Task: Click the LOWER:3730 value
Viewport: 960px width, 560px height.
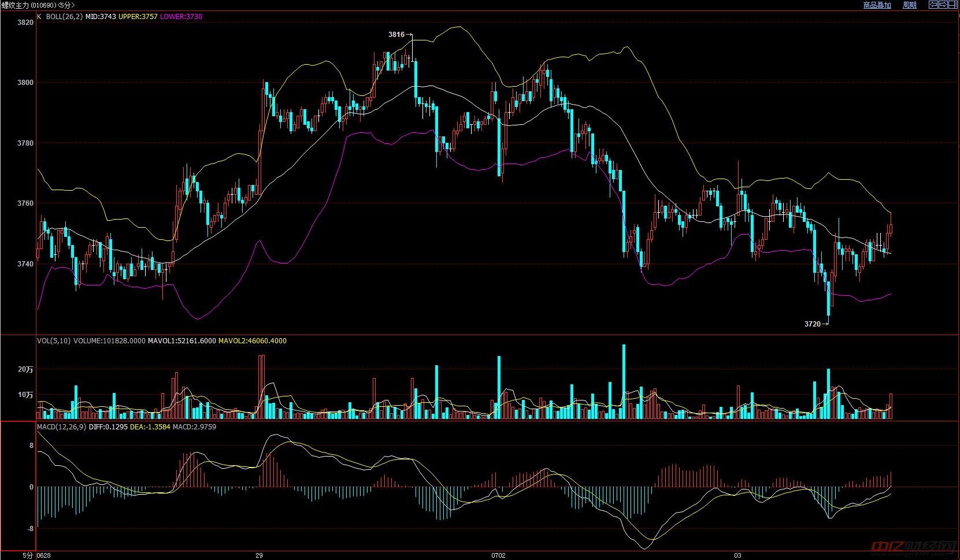Action: click(181, 17)
